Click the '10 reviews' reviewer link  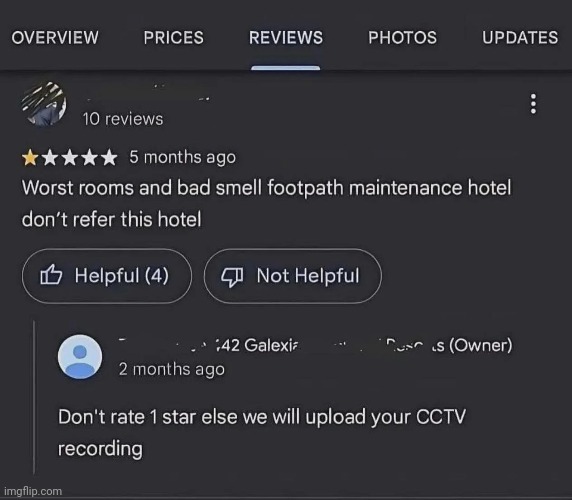pos(123,119)
